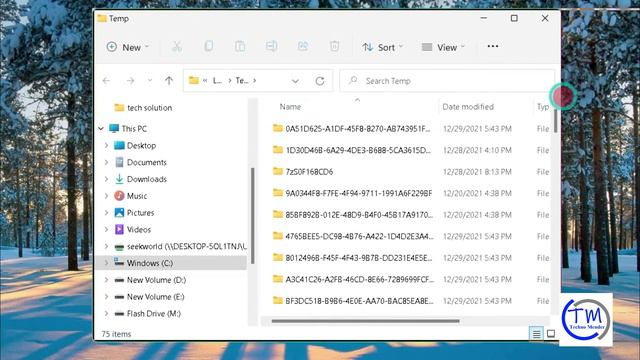Open the New item menu
The image size is (640, 360).
(x=128, y=47)
